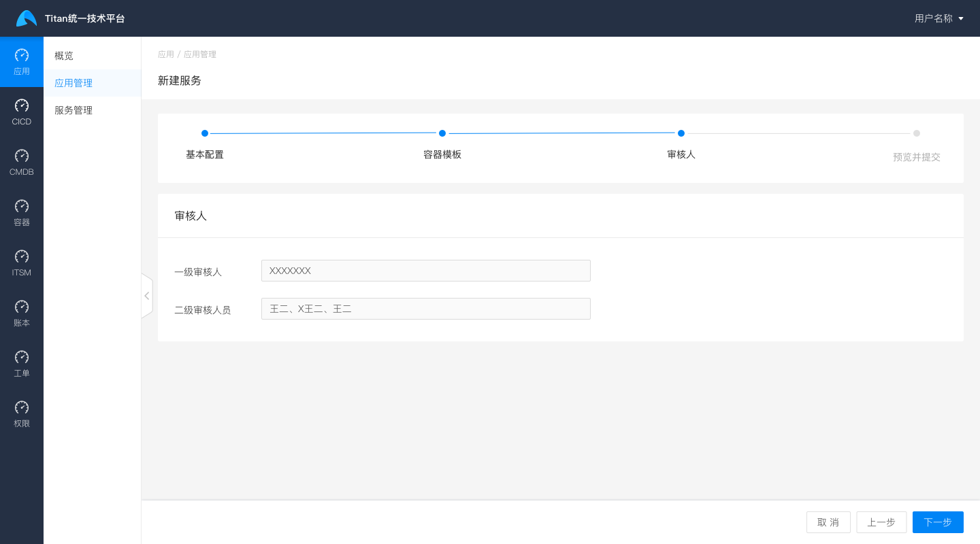This screenshot has width=980, height=544.
Task: Select the 容器 sidebar icon
Action: click(x=22, y=213)
